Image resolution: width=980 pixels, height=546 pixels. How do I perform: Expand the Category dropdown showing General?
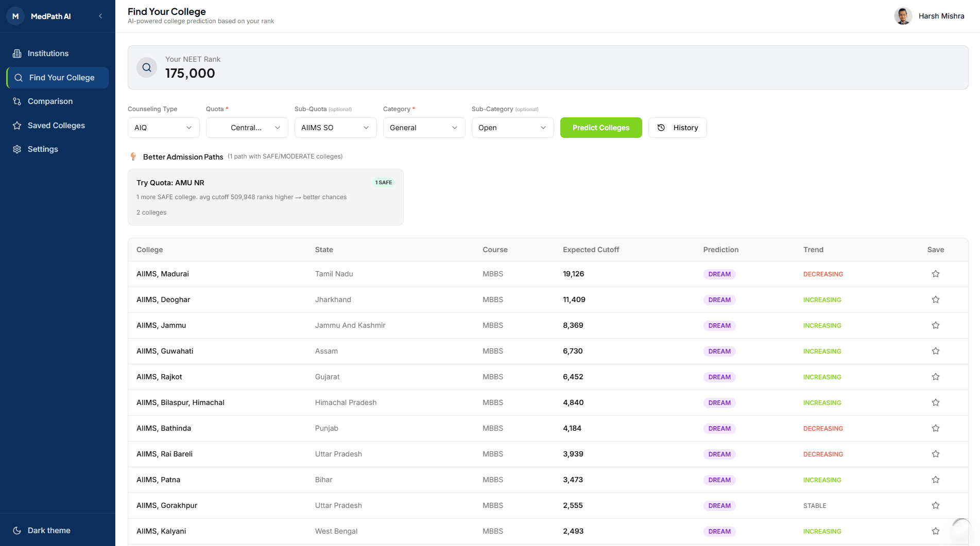[423, 128]
